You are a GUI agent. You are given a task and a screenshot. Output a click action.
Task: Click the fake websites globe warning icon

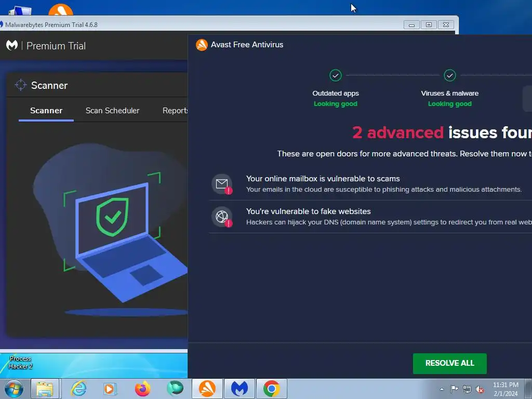222,217
